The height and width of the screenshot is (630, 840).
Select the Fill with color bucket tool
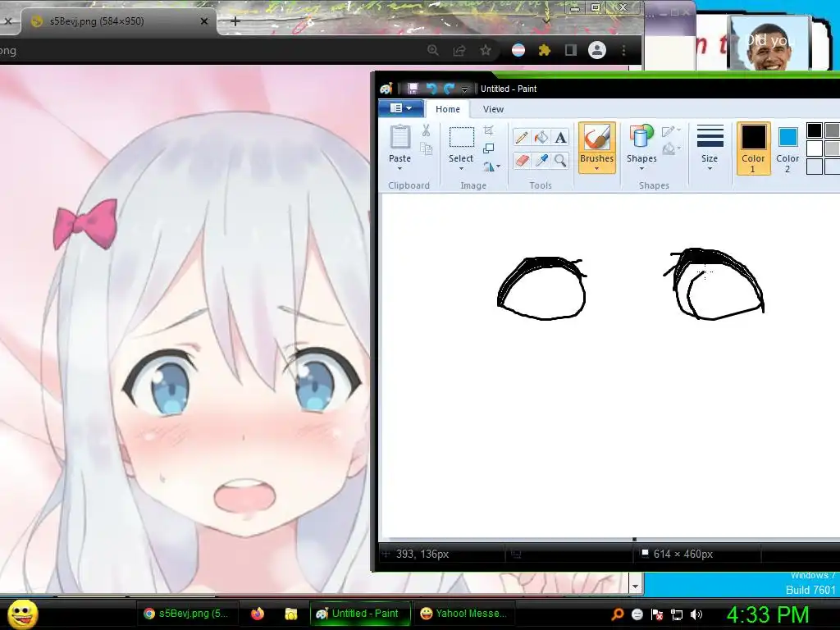click(x=541, y=137)
